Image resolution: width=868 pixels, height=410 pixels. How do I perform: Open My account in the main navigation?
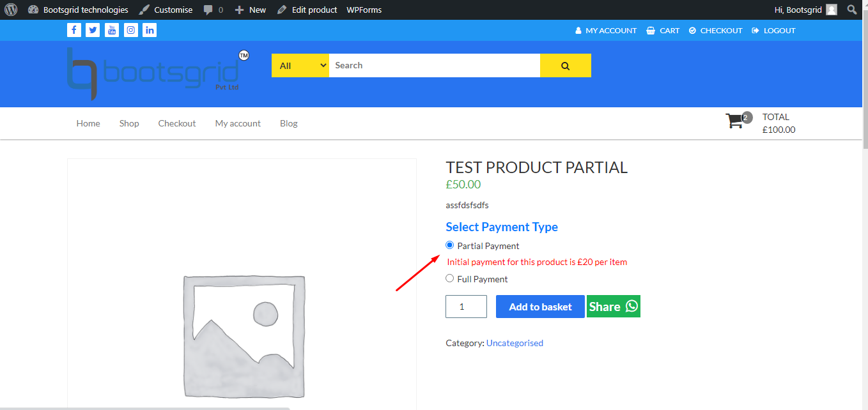[238, 123]
